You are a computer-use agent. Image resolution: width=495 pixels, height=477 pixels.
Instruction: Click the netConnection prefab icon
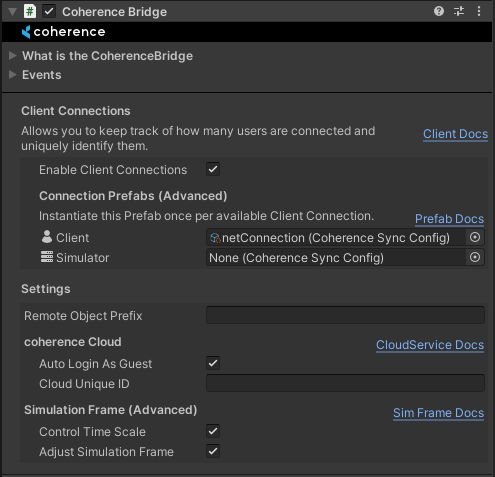point(215,238)
